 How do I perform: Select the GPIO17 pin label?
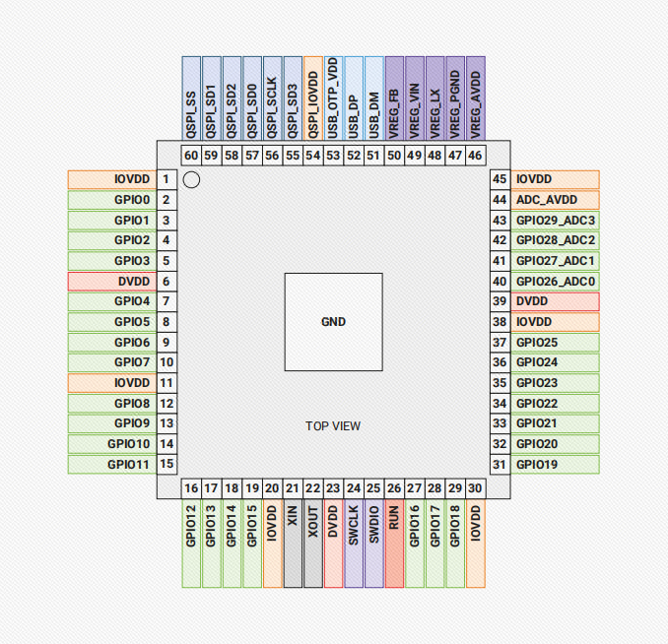point(434,544)
